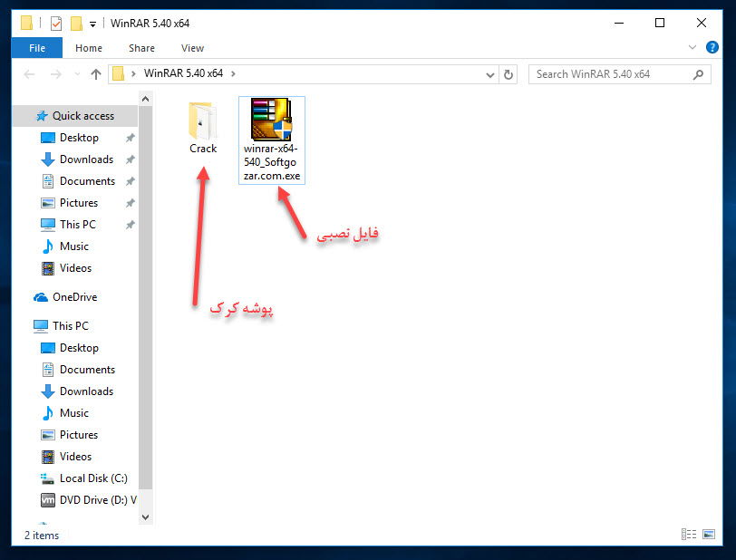The width and height of the screenshot is (736, 560).
Task: Click the address bar folder icon
Action: coord(118,73)
